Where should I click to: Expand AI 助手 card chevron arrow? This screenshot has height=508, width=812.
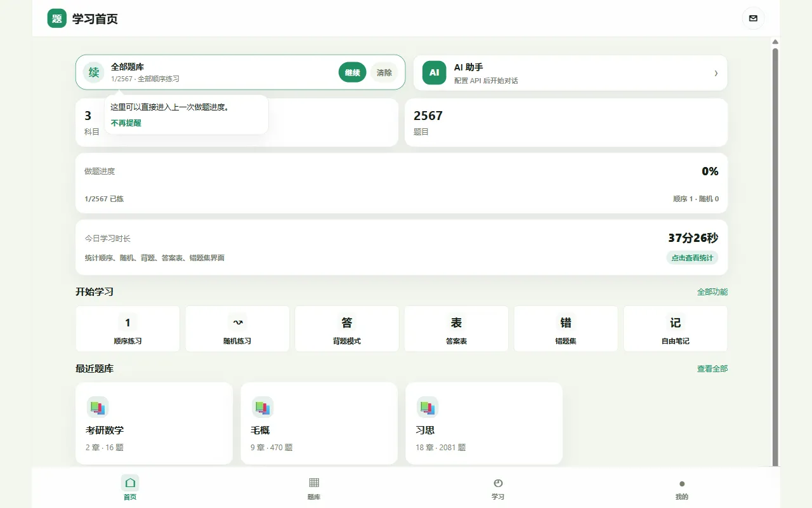(x=716, y=73)
